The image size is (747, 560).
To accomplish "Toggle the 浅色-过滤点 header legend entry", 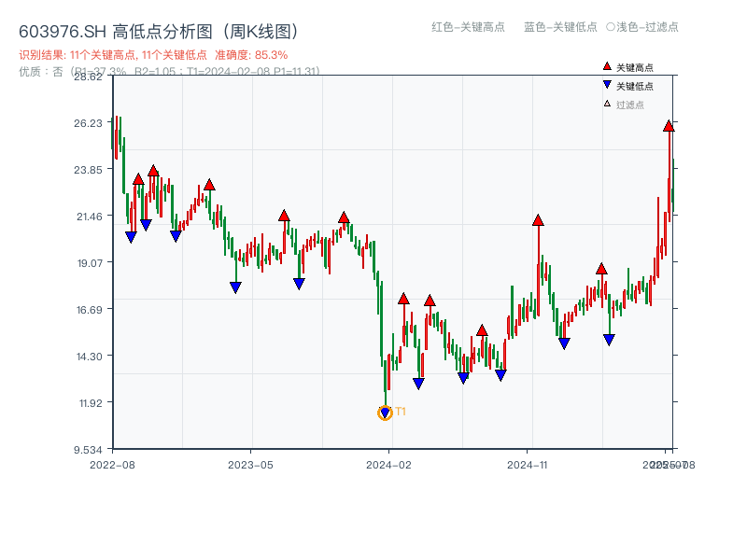I will 644,28.
